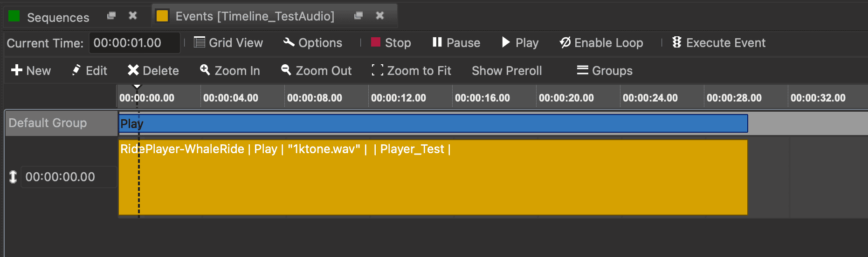Screen dimensions: 868x257
Task: Open the Groups menu
Action: (x=605, y=71)
